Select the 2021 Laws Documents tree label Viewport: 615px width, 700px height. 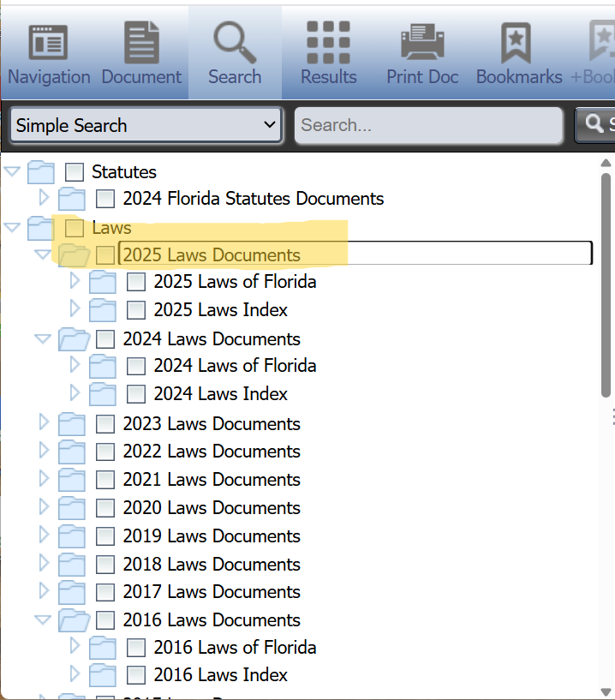pyautogui.click(x=212, y=480)
